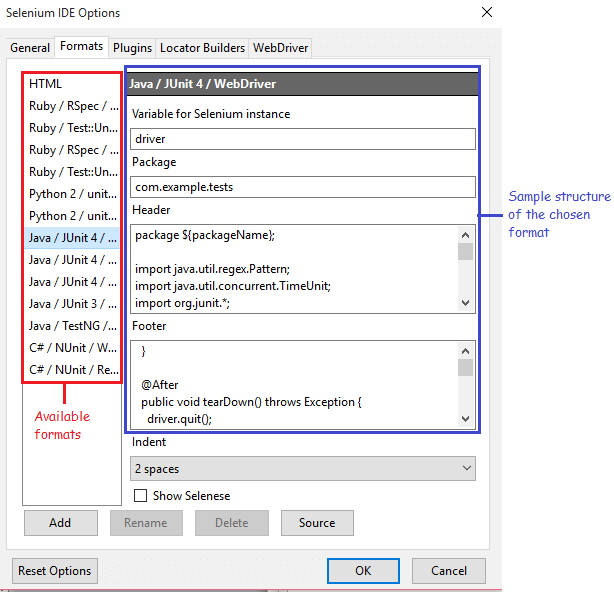This screenshot has height=596, width=614.
Task: Confirm with the OK button
Action: click(363, 571)
